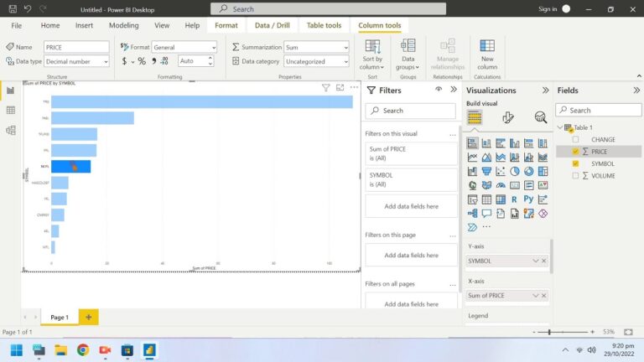644x362 pixels.
Task: Click the visual's filter funnel icon
Action: 325,87
